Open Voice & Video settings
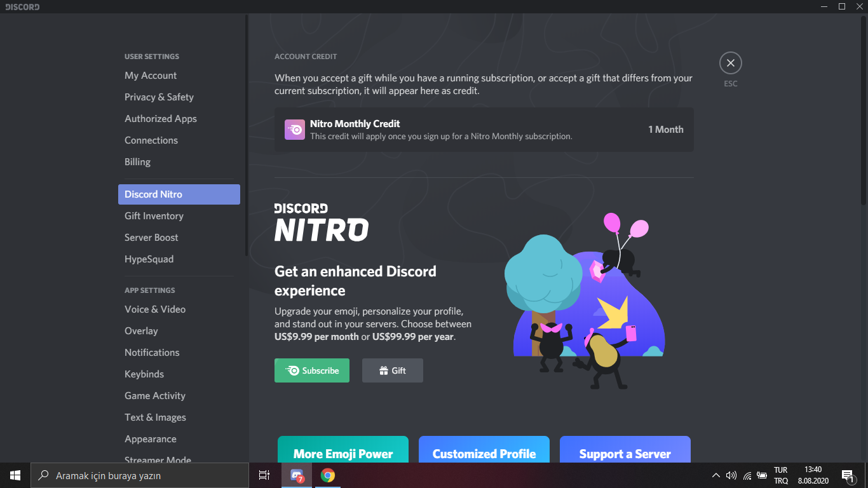Image resolution: width=868 pixels, height=488 pixels. click(x=179, y=309)
